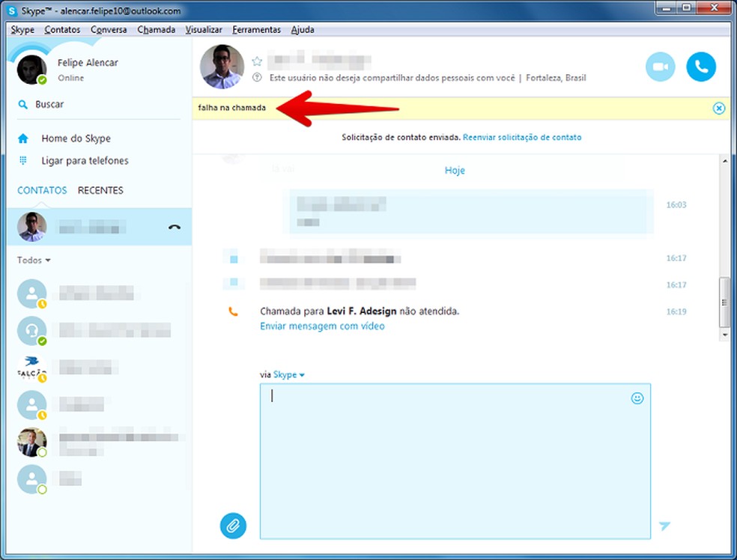The image size is (737, 560).
Task: Open Home do Skype
Action: [76, 138]
